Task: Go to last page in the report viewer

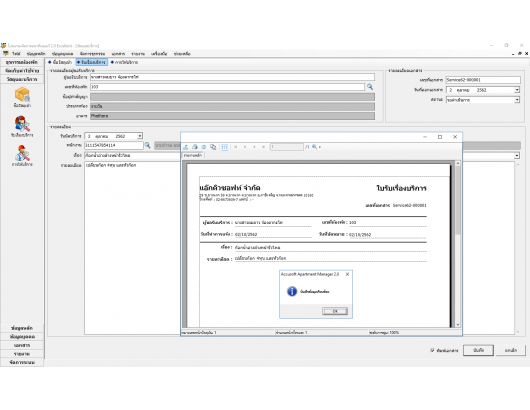Action: pyautogui.click(x=263, y=147)
